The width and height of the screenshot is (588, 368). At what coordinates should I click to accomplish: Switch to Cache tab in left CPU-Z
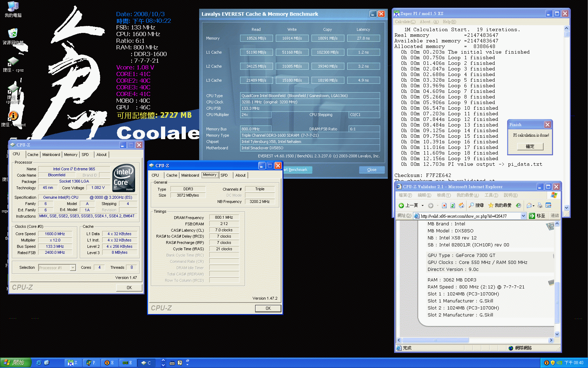click(33, 155)
